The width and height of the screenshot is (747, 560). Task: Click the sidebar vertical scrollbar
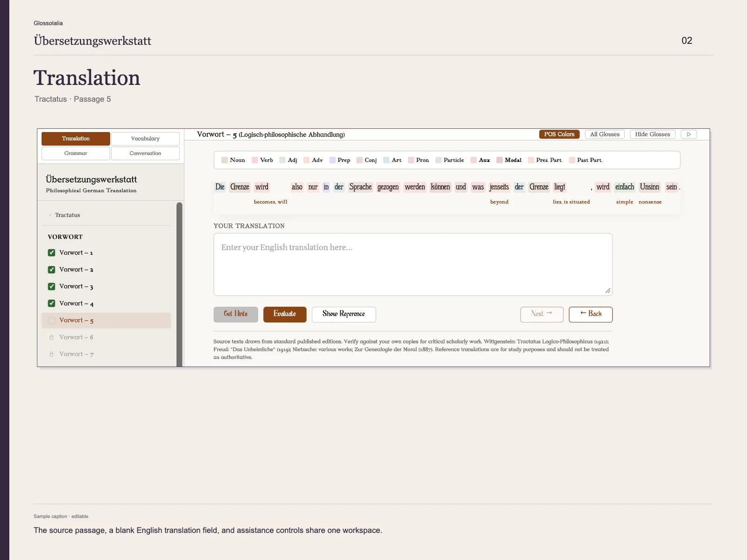tap(179, 284)
